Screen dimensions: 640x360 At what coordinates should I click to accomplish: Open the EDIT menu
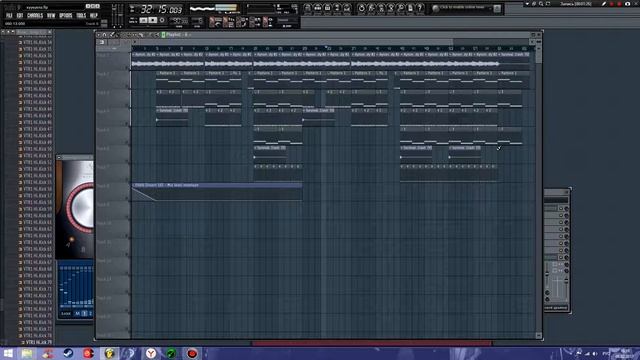point(20,16)
